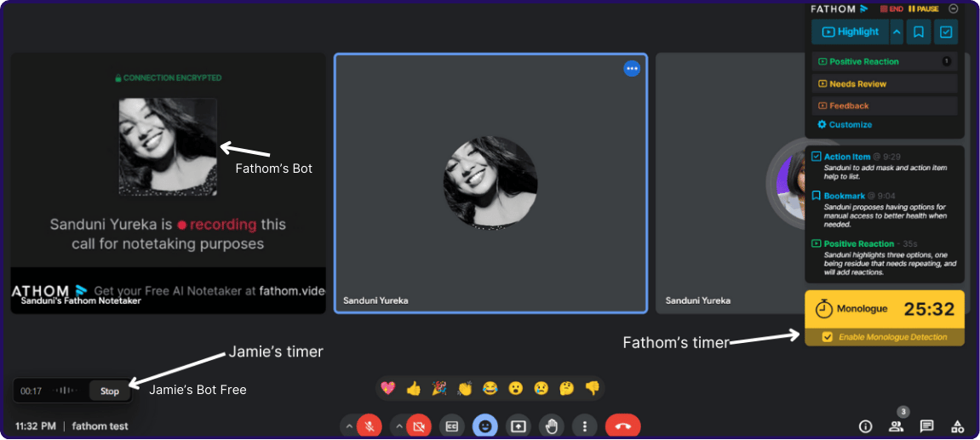
Task: Open the in-call chat panel
Action: click(x=927, y=426)
